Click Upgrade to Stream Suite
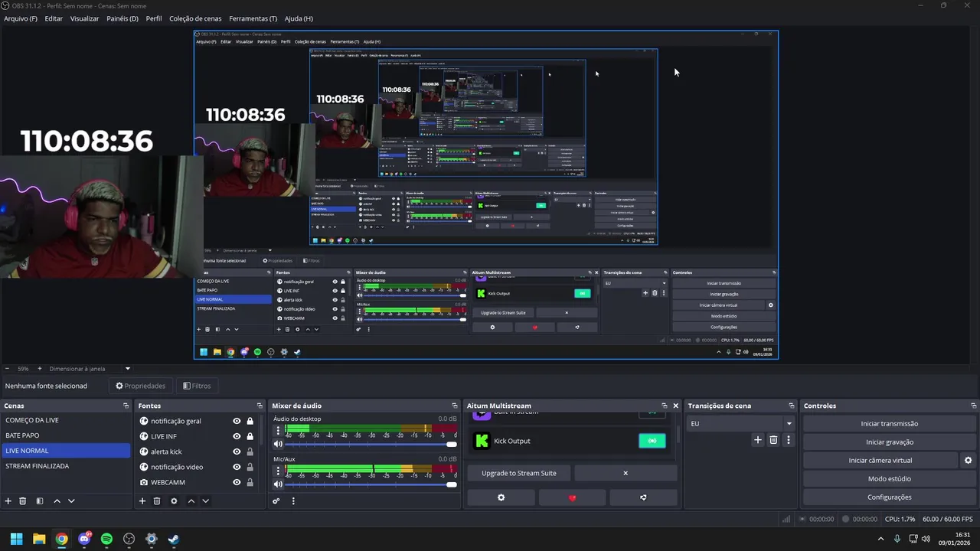The image size is (980, 551). click(519, 473)
